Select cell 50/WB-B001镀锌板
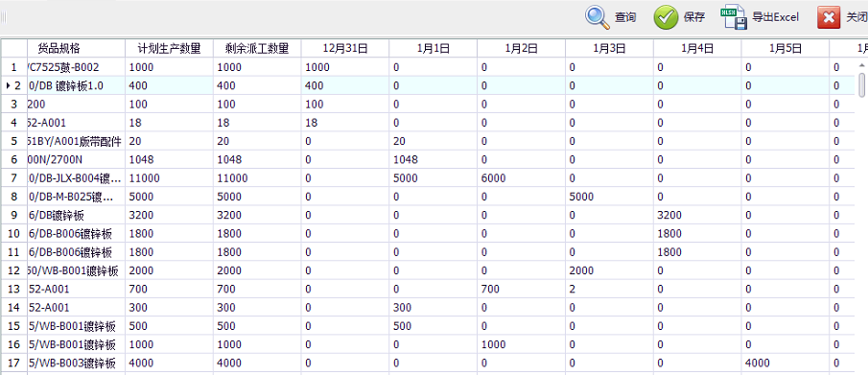Screen dimensions: 868x375 tap(77, 270)
